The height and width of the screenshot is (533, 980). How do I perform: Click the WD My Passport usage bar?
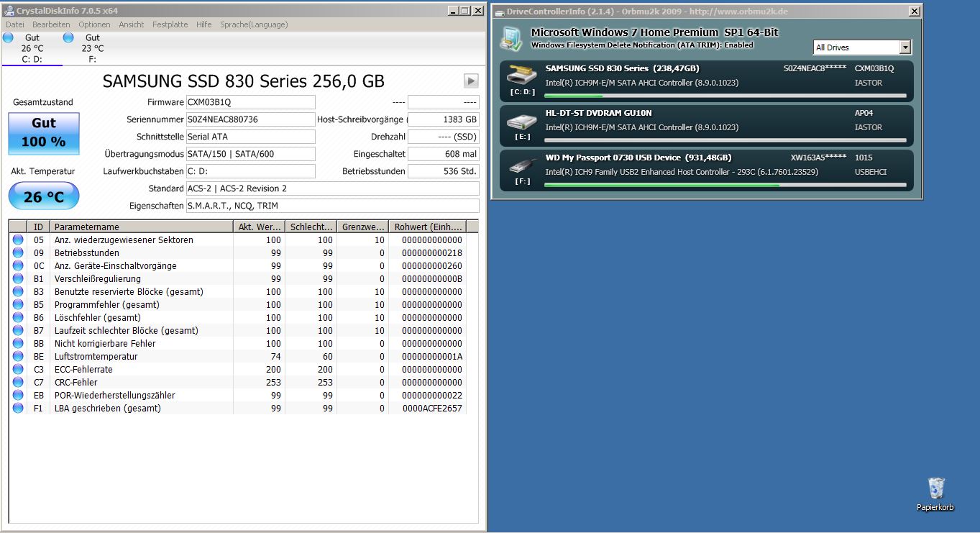[x=725, y=185]
